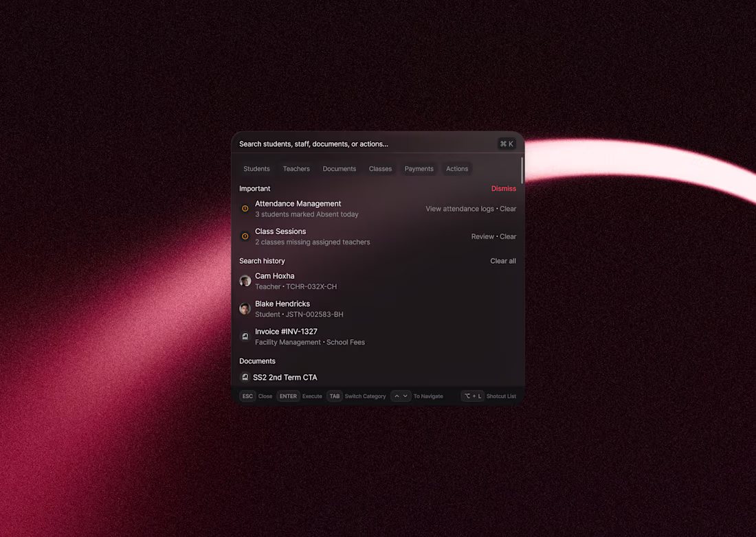Switch to the Classes category
Image resolution: width=756 pixels, height=537 pixels.
(x=381, y=169)
